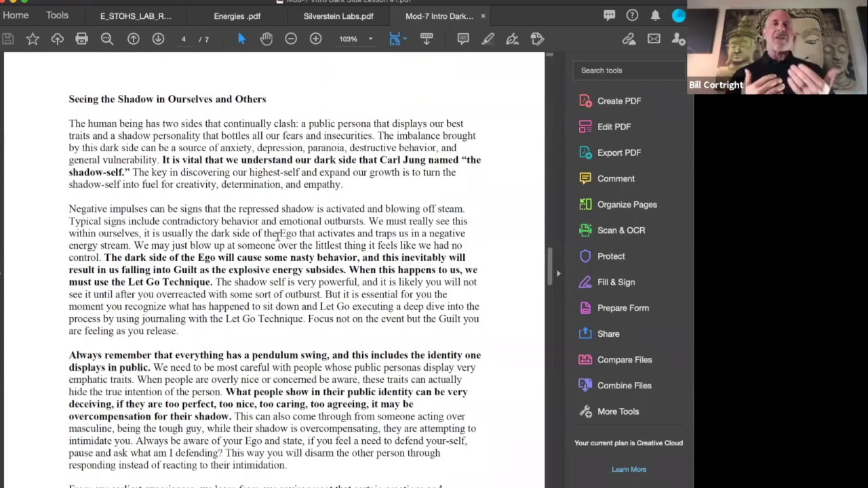Click the share with others icon

[678, 39]
